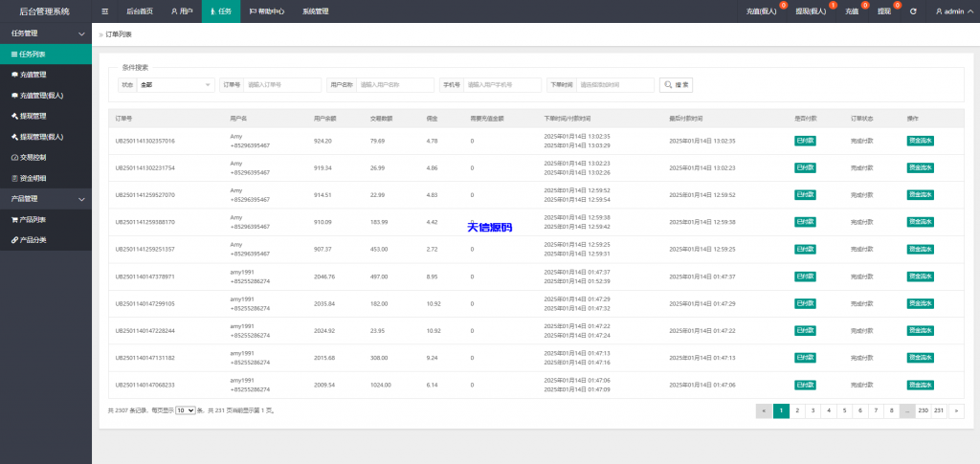
Task: Open the 提现(假人) notification in top bar
Action: click(811, 11)
